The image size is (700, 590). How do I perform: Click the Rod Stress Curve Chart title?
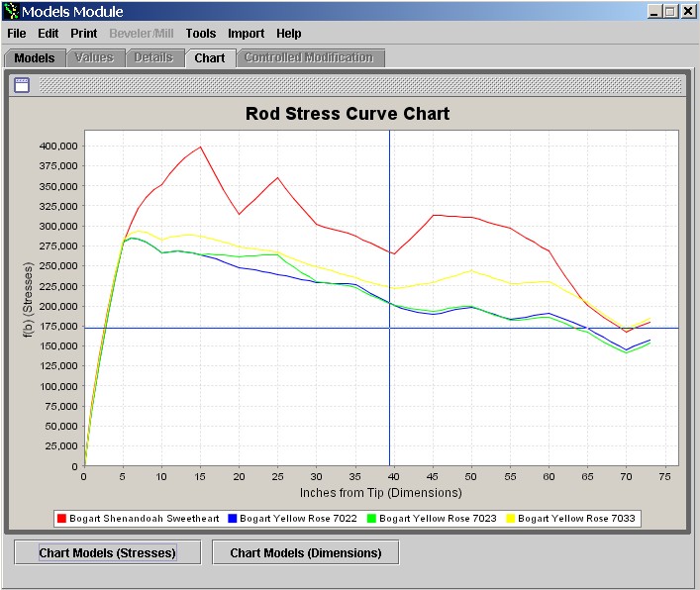point(348,114)
